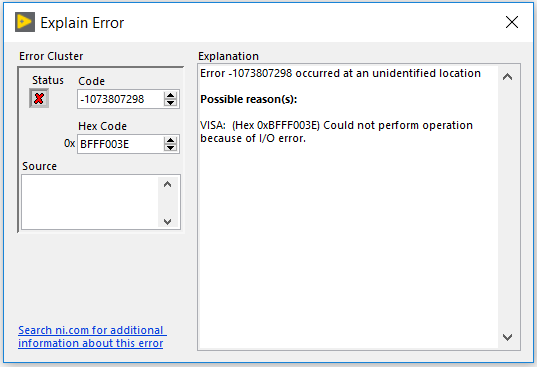Image resolution: width=537 pixels, height=367 pixels.
Task: Decrement the Hex Code stepper
Action: (170, 148)
